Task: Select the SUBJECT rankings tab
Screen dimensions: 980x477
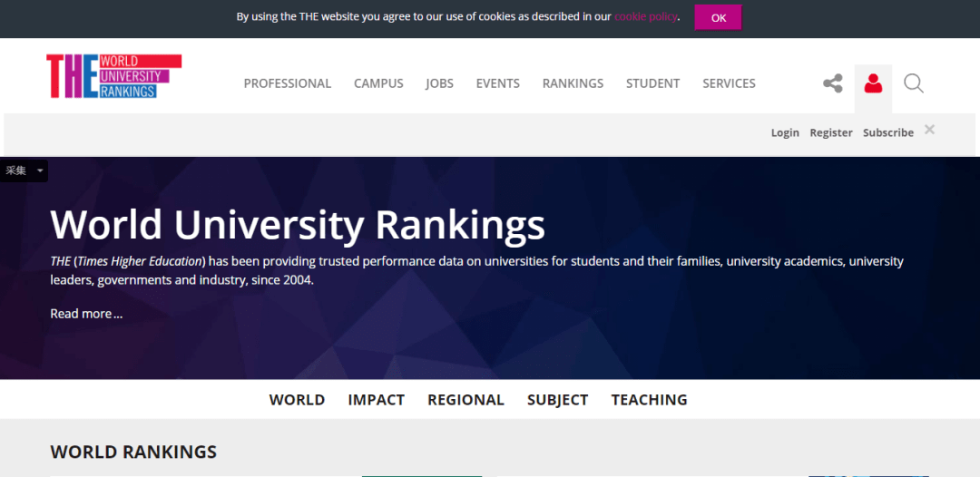Action: click(557, 400)
